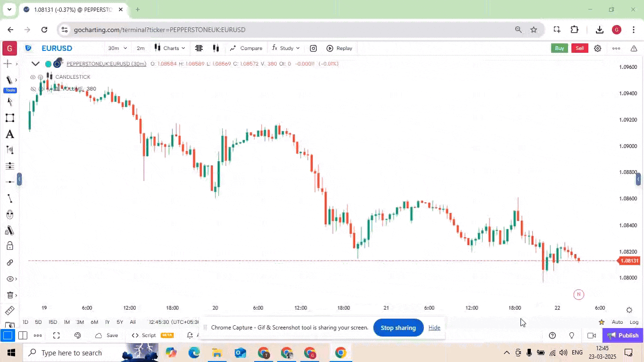Enter fullscreen chart mode
Screen dimensions: 644x362
click(56, 335)
